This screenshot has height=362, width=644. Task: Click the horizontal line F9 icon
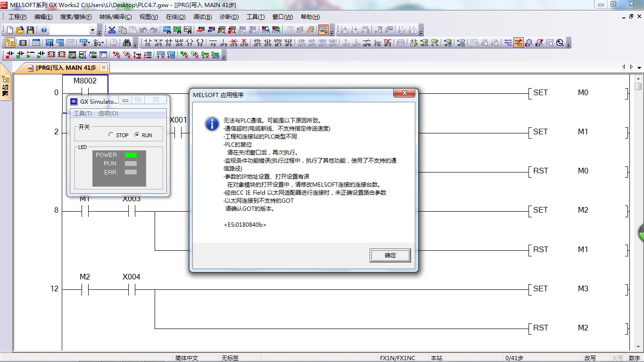click(213, 43)
